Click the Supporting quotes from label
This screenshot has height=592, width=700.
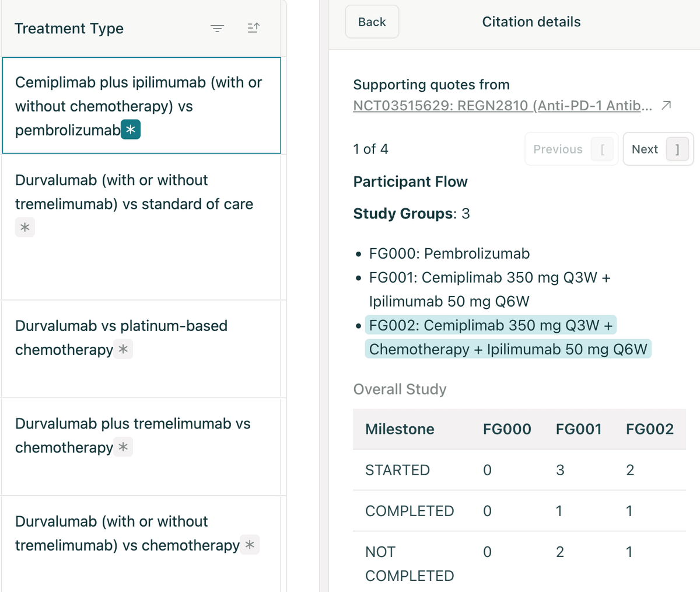[432, 85]
